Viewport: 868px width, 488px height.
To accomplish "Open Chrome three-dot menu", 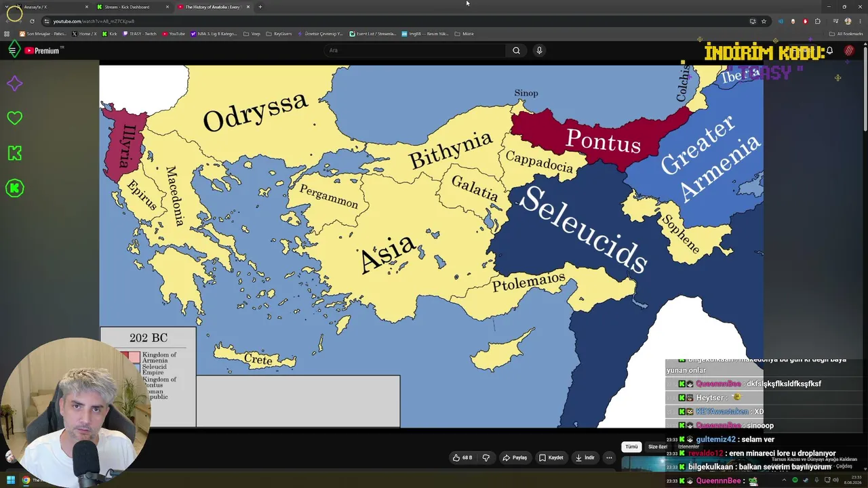I will pos(860,21).
